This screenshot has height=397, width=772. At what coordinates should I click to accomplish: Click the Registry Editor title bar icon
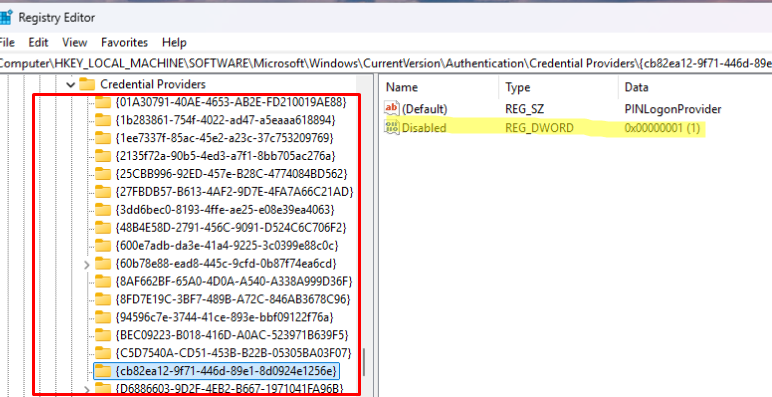pyautogui.click(x=6, y=17)
